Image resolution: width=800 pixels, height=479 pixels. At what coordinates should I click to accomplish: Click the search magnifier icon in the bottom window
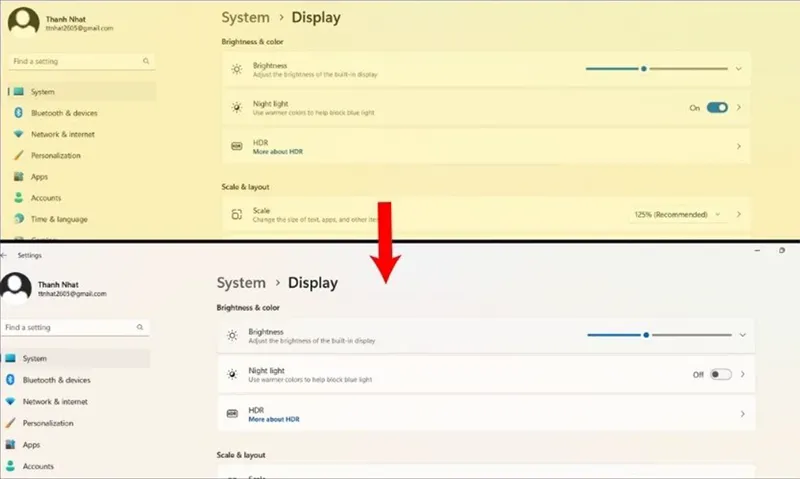(140, 327)
